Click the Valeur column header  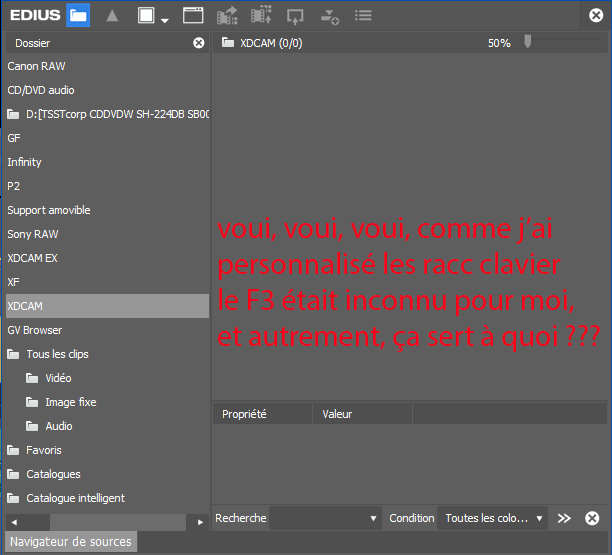363,414
